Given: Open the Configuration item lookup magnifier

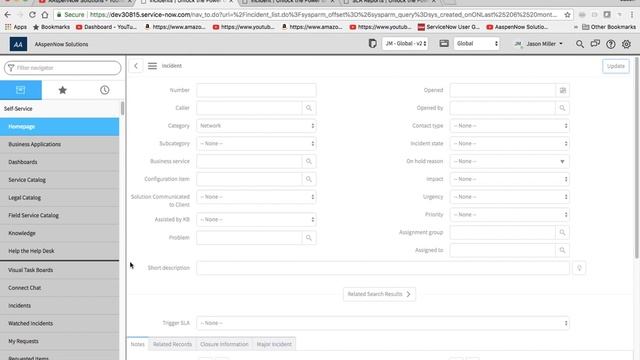Looking at the screenshot, I should click(309, 179).
